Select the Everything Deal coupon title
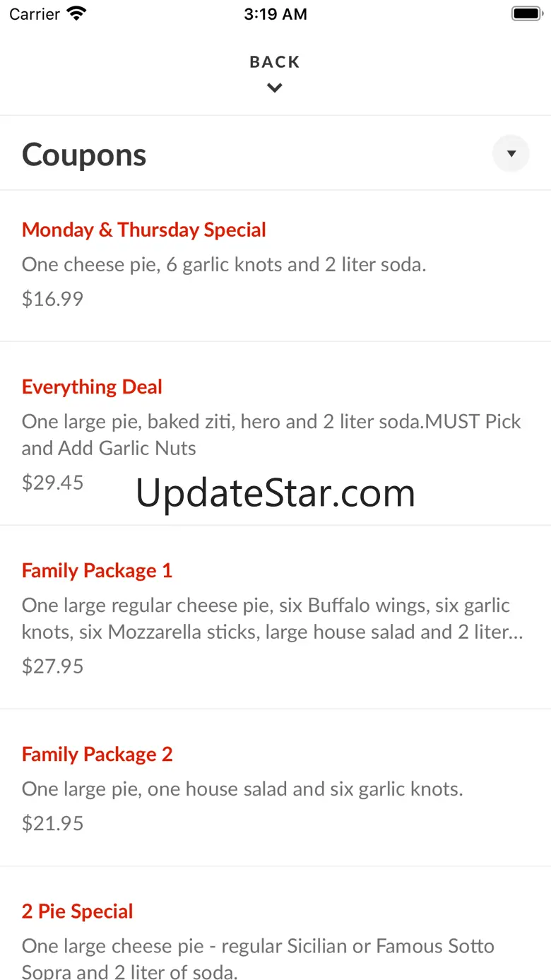Screen dimensions: 551x980 (92, 386)
